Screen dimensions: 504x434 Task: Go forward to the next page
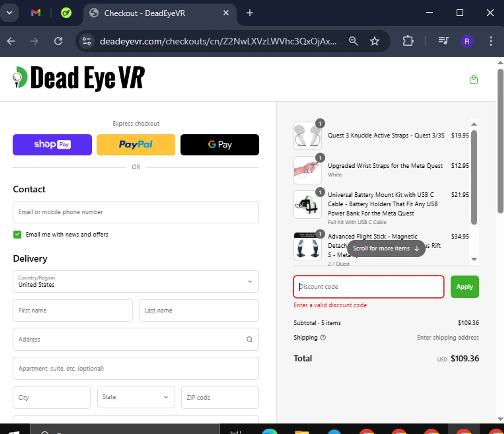34,41
